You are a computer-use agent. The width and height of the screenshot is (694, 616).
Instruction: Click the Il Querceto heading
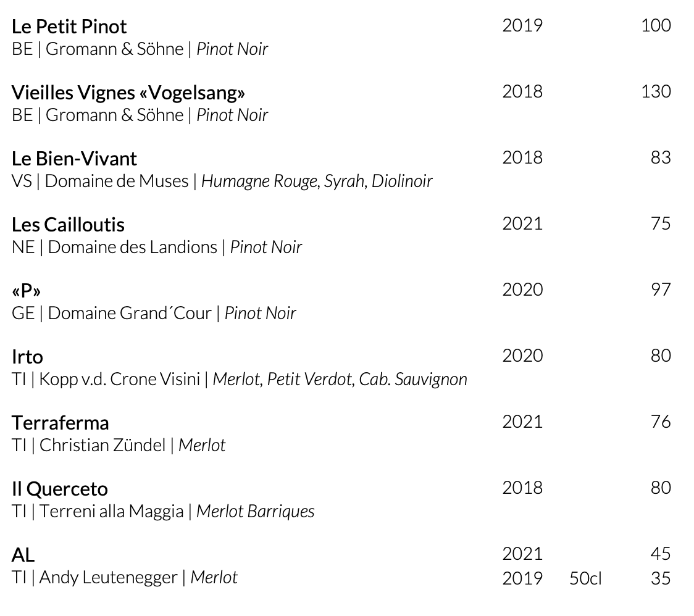point(60,489)
